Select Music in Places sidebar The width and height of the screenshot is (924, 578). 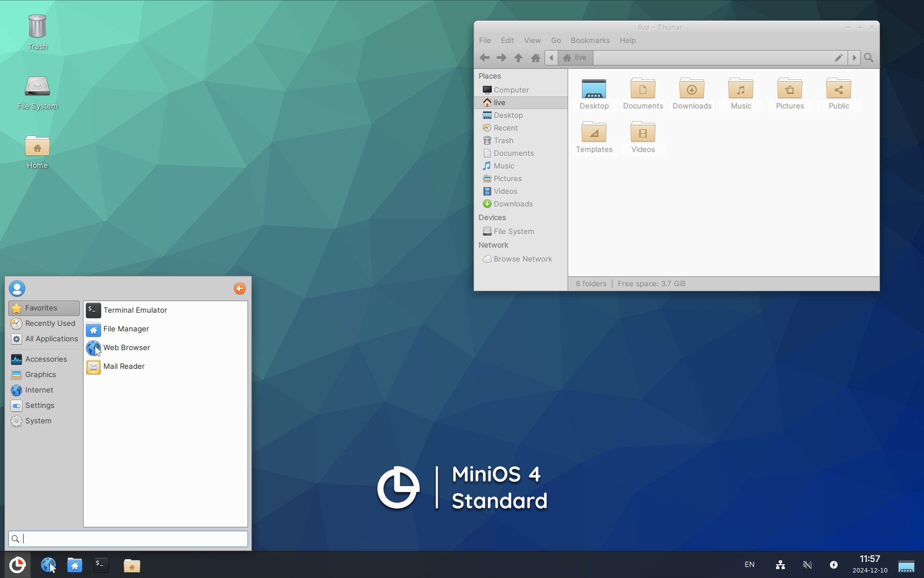521,166
